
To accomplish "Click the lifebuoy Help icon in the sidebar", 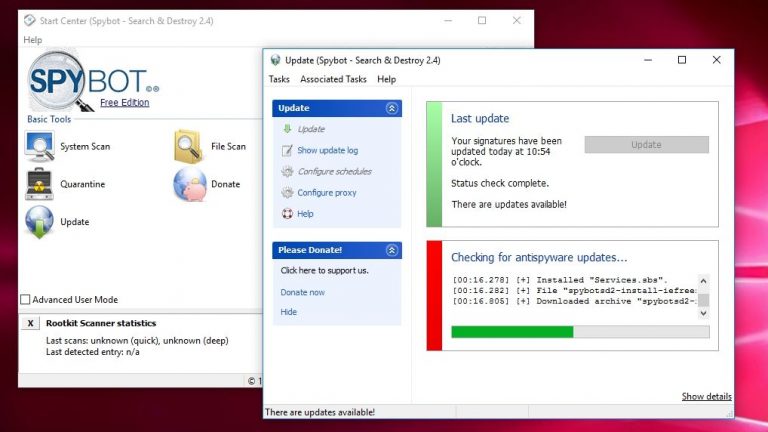I will coord(288,214).
